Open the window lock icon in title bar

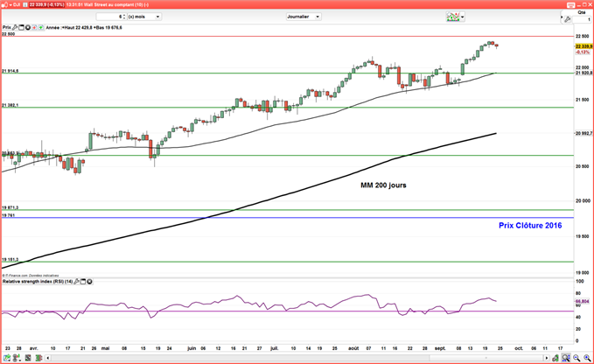(5, 5)
